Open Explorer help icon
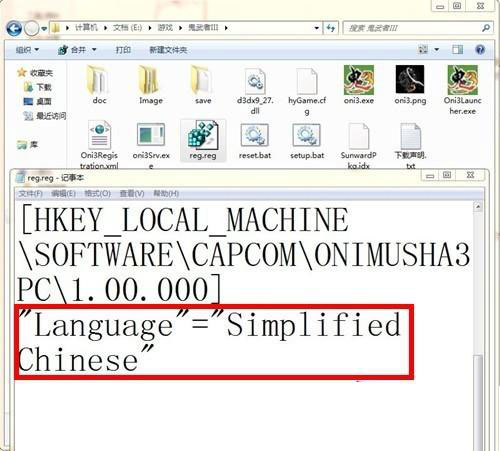The height and width of the screenshot is (451, 500). point(480,50)
